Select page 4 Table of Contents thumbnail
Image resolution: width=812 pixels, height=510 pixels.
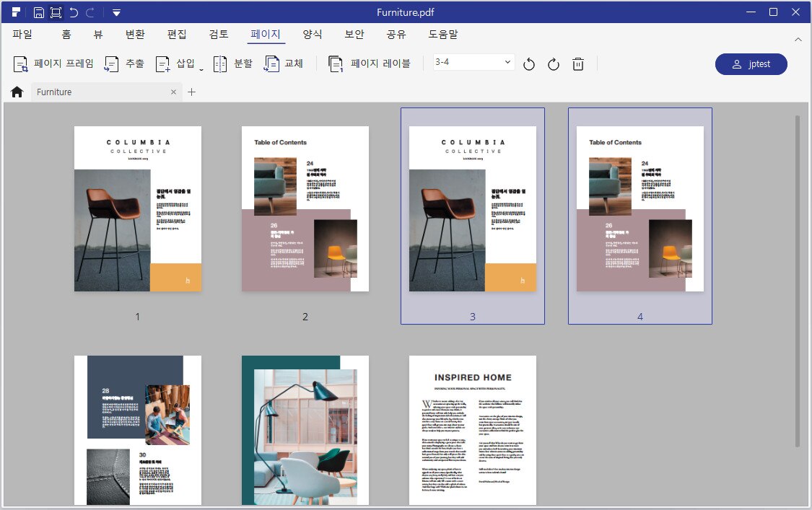640,208
